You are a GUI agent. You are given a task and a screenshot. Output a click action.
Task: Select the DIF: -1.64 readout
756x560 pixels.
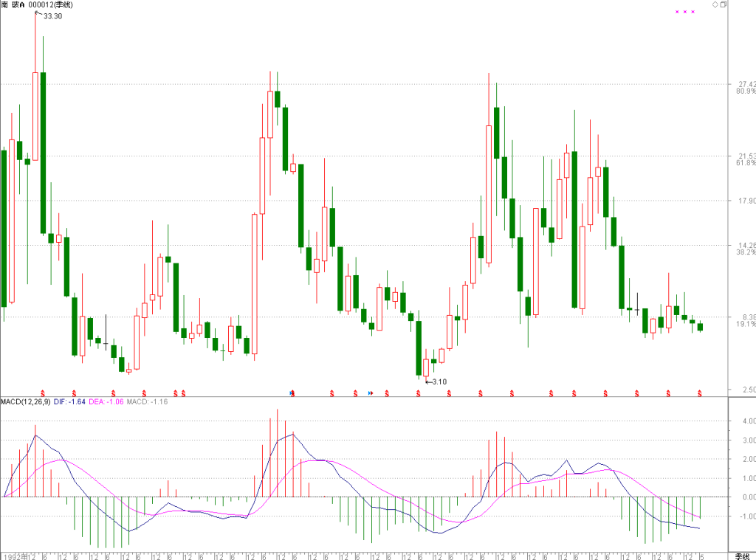point(69,401)
